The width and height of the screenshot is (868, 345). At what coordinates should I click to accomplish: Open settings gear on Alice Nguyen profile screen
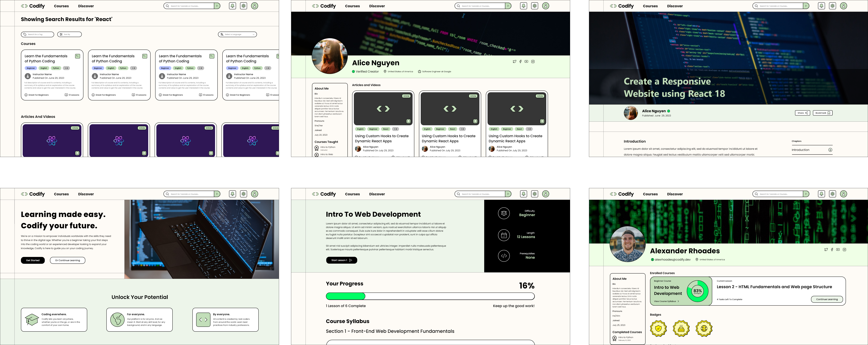(534, 6)
